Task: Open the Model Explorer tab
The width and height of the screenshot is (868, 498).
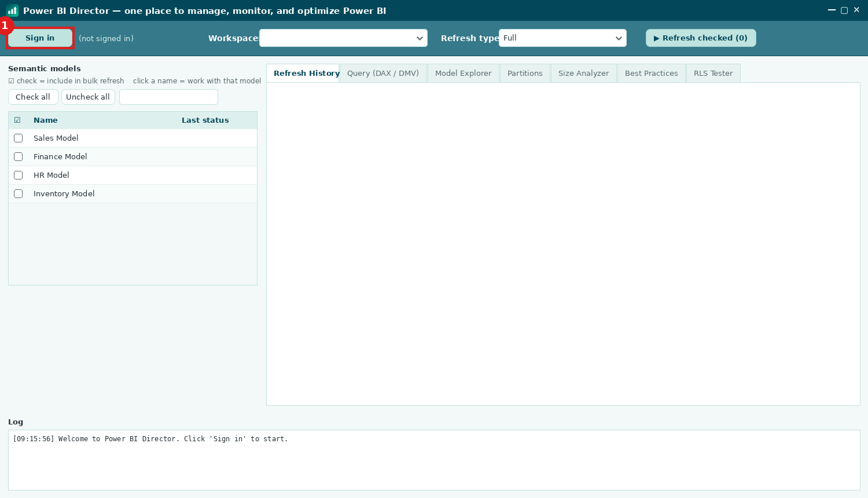Action: [x=464, y=74]
